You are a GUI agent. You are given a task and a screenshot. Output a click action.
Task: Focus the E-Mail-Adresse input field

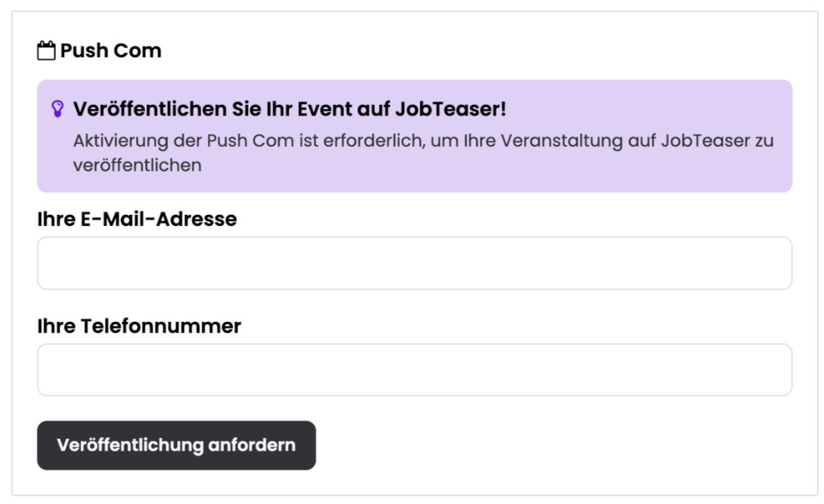414,263
